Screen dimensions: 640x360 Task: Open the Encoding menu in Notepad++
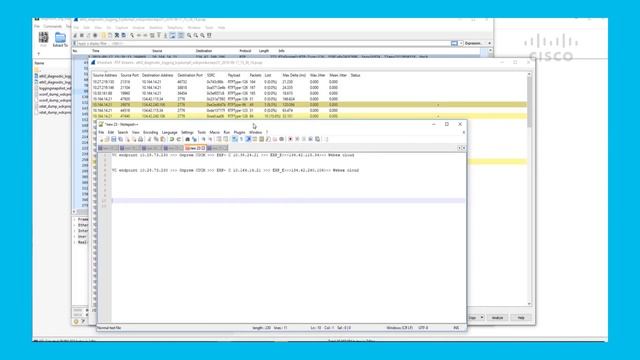click(x=150, y=132)
